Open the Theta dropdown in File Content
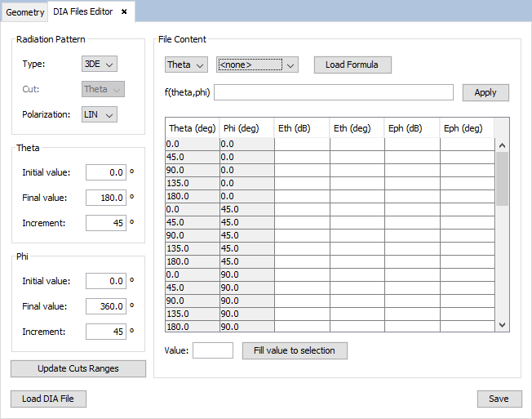 [x=186, y=65]
